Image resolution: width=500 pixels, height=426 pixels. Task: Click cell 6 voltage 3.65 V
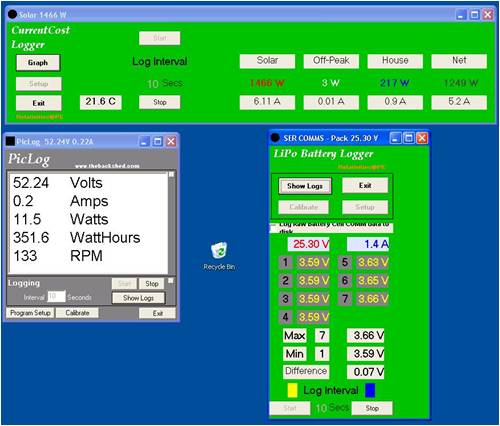coord(373,280)
